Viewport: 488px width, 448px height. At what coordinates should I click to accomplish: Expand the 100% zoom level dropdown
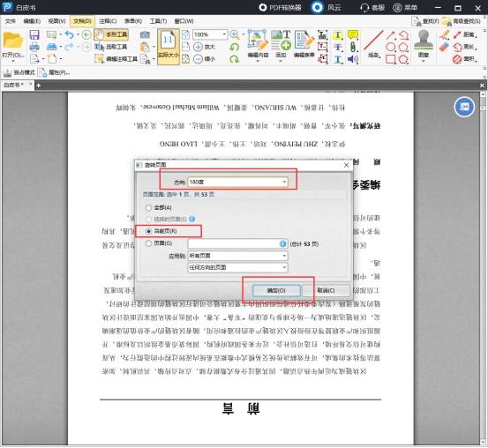point(224,34)
